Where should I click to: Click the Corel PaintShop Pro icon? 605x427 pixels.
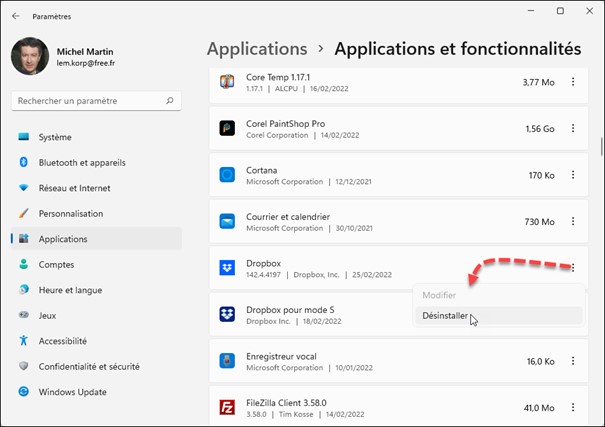pos(227,129)
